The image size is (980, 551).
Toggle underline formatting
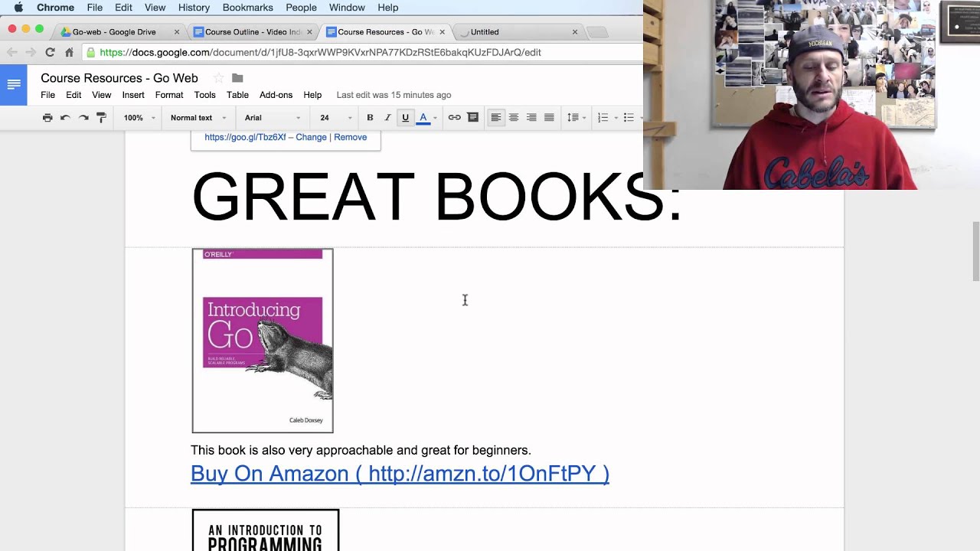coord(405,118)
